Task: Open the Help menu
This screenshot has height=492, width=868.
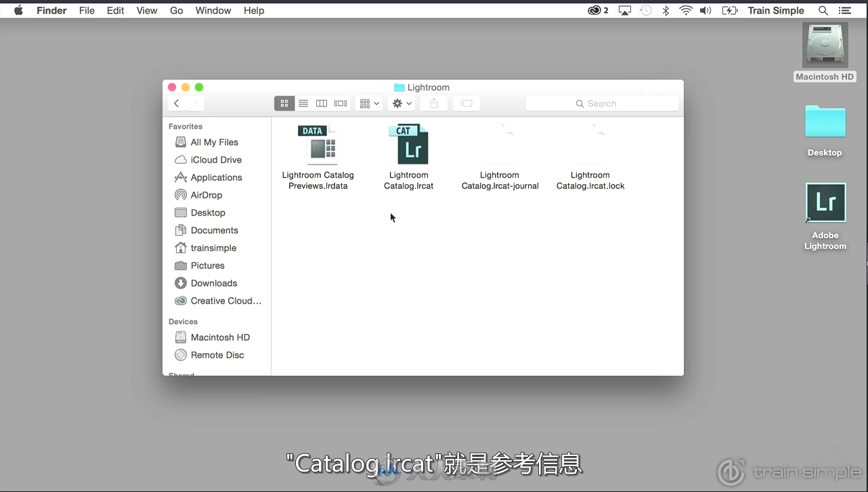Action: 254,10
